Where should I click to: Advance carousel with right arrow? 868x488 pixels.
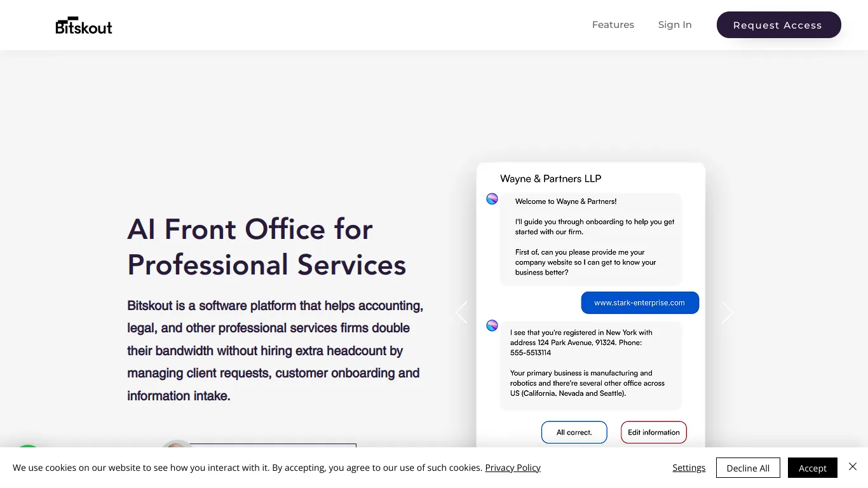[727, 312]
